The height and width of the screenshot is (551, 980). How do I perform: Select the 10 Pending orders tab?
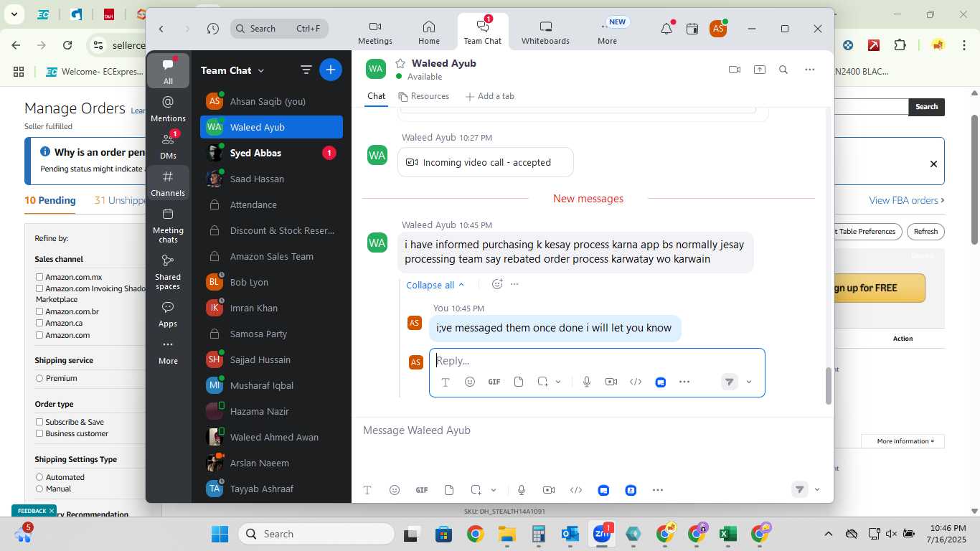50,200
